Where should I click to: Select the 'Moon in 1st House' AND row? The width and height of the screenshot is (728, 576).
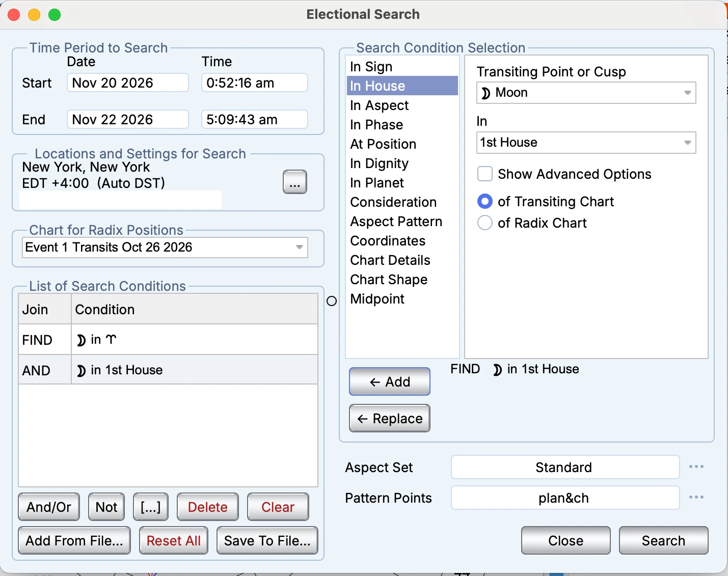click(x=168, y=369)
